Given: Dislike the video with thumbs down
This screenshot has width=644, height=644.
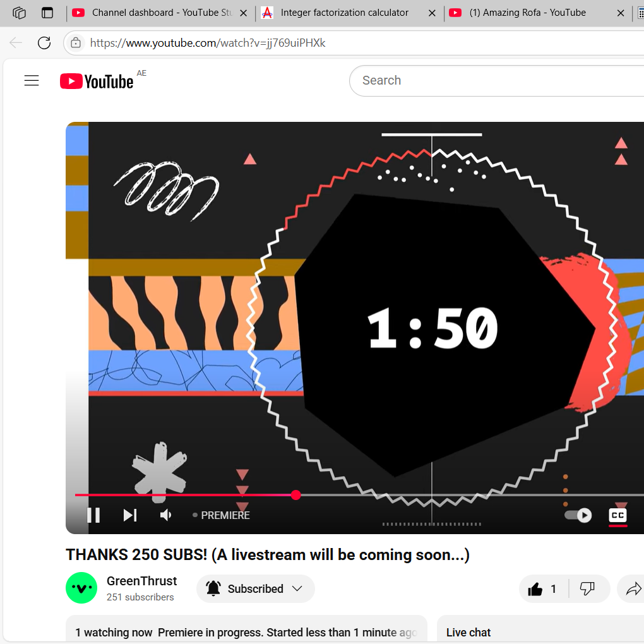Looking at the screenshot, I should coord(587,589).
